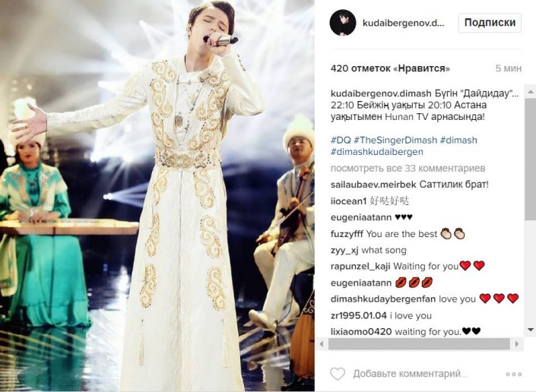Click the horizontal scrollbar right arrow
The width and height of the screenshot is (536, 392).
click(517, 344)
